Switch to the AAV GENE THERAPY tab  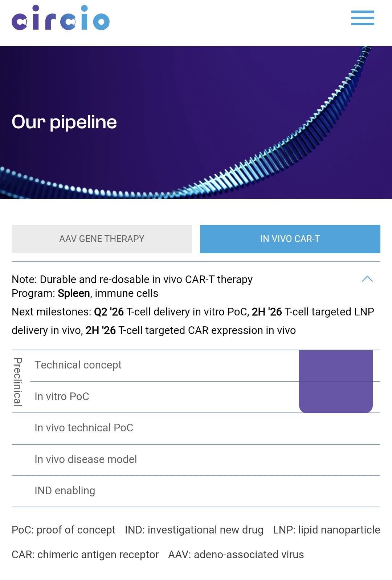click(102, 239)
